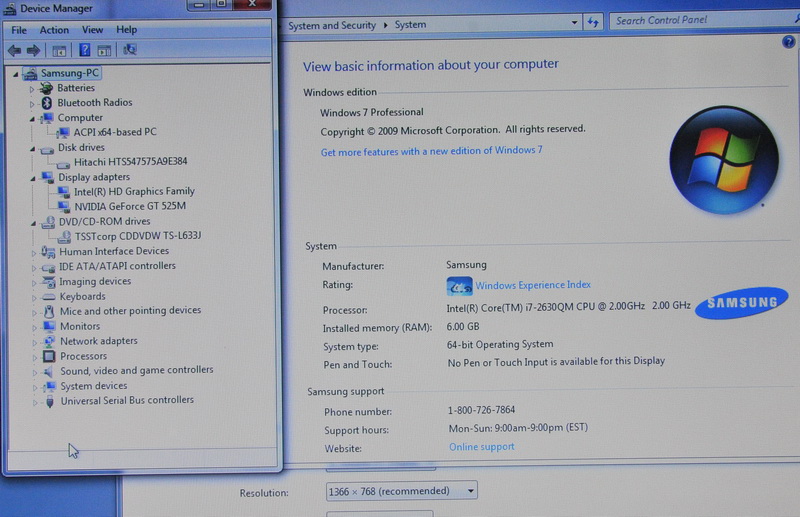Click the action pane toolbar icon
This screenshot has height=517, width=800.
click(104, 50)
